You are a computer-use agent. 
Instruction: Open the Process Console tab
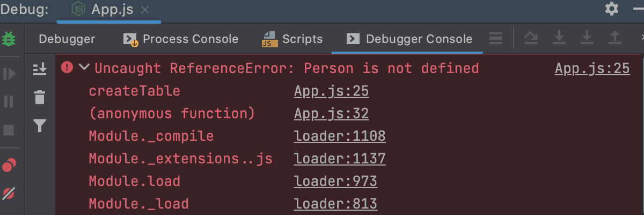point(181,39)
